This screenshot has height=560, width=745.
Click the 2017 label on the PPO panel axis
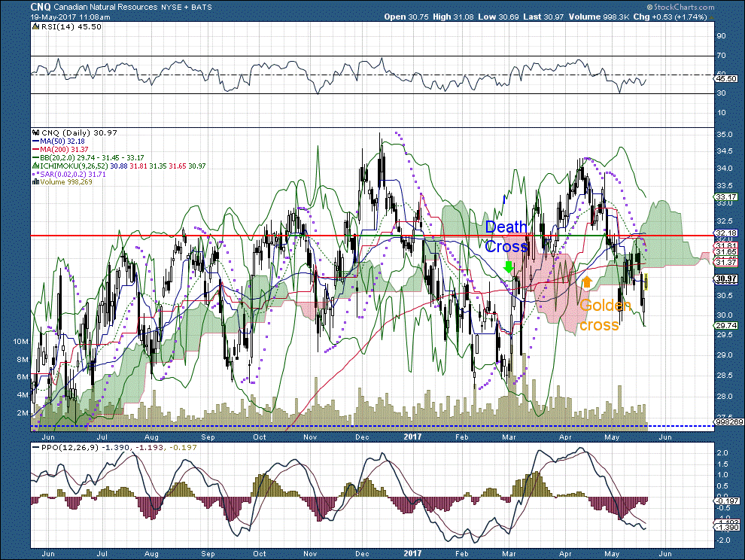pyautogui.click(x=412, y=554)
